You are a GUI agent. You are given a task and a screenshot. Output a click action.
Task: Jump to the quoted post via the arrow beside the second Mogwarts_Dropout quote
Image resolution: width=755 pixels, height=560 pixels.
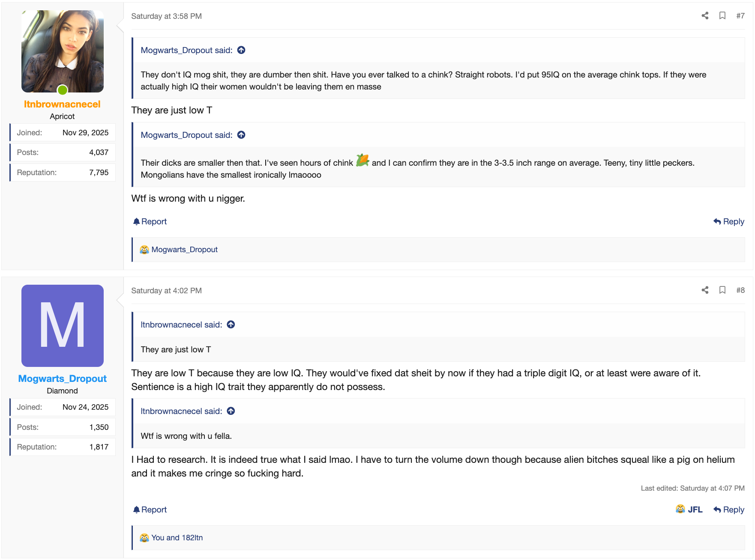coord(241,135)
